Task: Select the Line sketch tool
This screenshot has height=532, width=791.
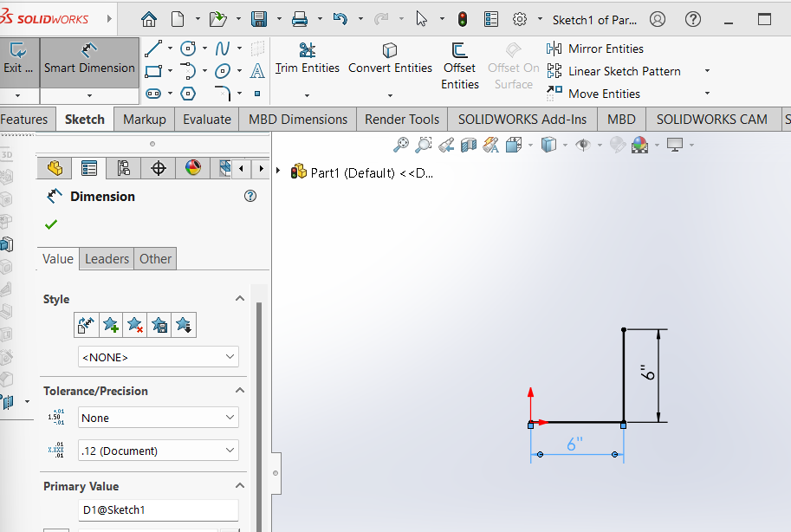Action: tap(153, 49)
